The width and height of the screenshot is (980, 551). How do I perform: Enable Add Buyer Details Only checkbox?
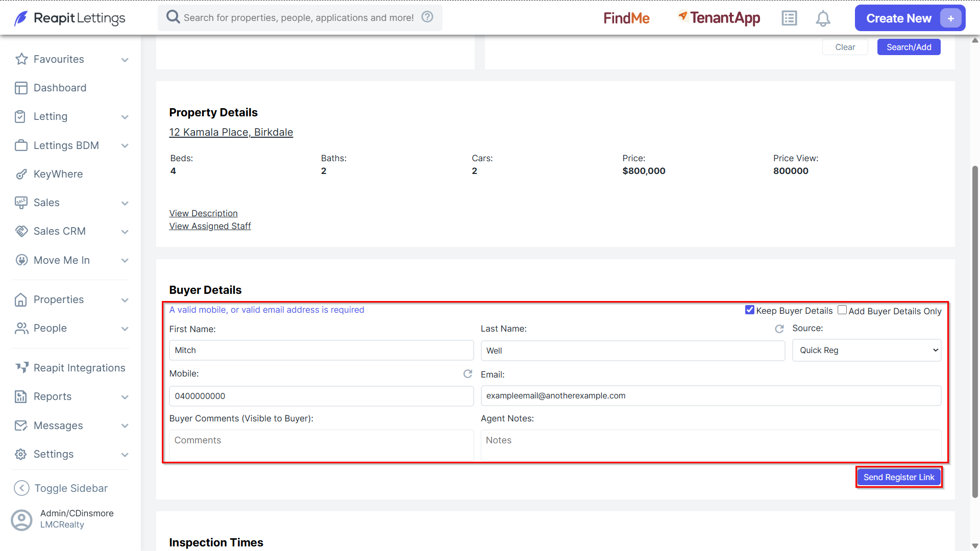tap(842, 310)
